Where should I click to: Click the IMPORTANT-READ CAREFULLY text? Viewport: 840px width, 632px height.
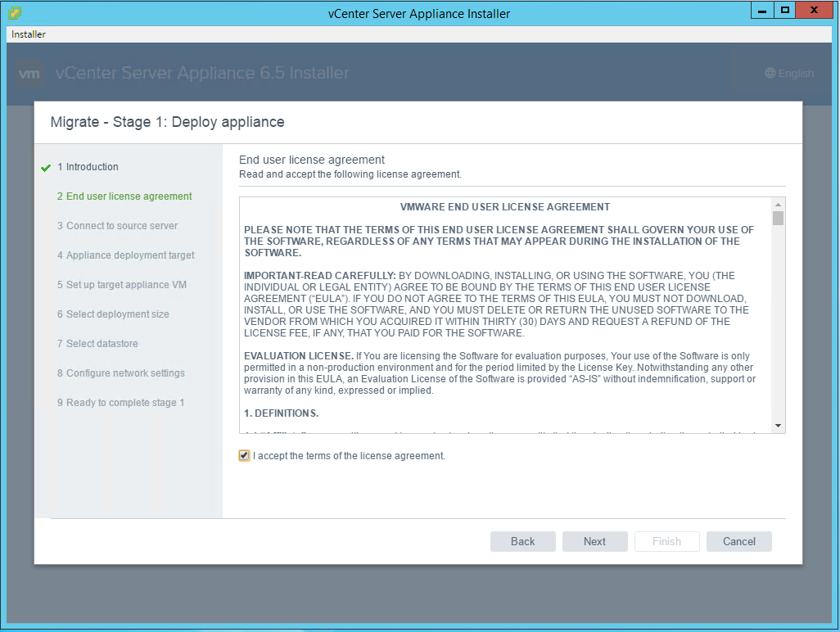[x=320, y=276]
